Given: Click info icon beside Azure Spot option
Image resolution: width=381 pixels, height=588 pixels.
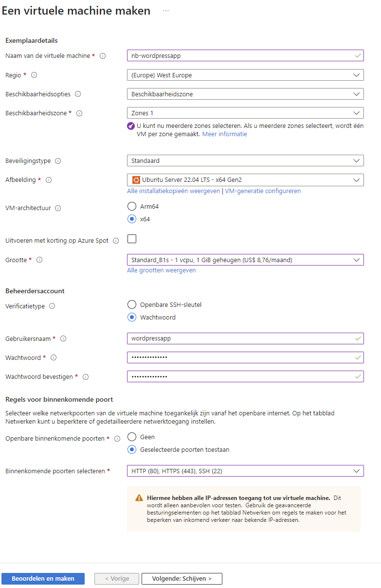Looking at the screenshot, I should pos(116,241).
